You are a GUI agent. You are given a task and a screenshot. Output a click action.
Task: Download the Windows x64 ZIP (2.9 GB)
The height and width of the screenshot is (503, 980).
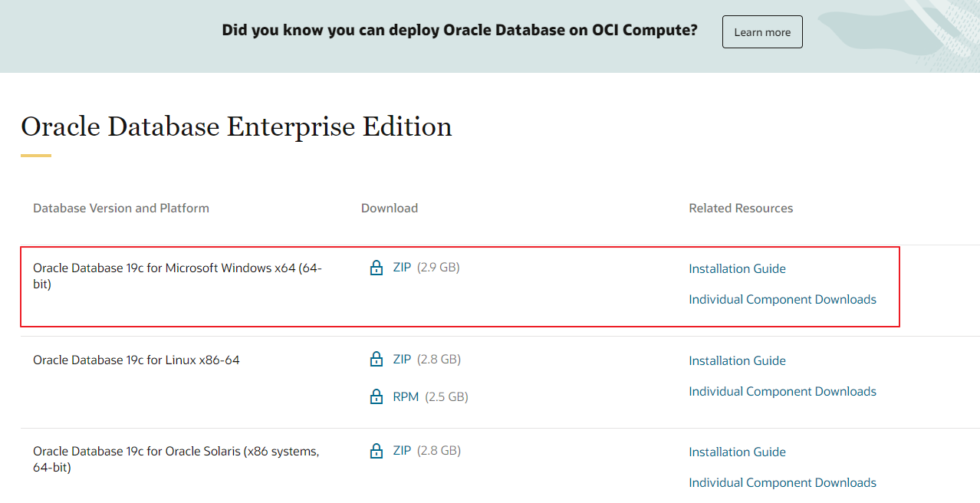[402, 268]
